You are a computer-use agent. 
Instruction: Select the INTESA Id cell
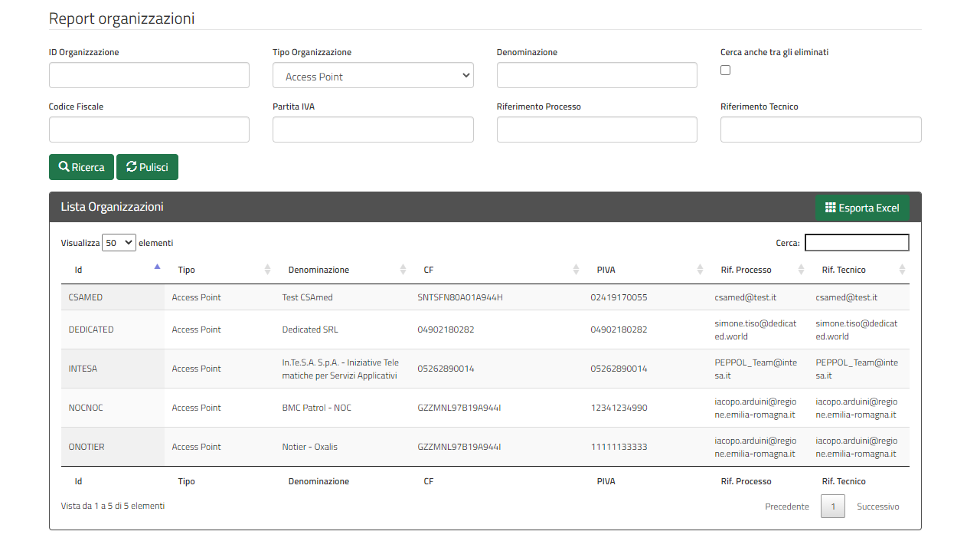[113, 369]
